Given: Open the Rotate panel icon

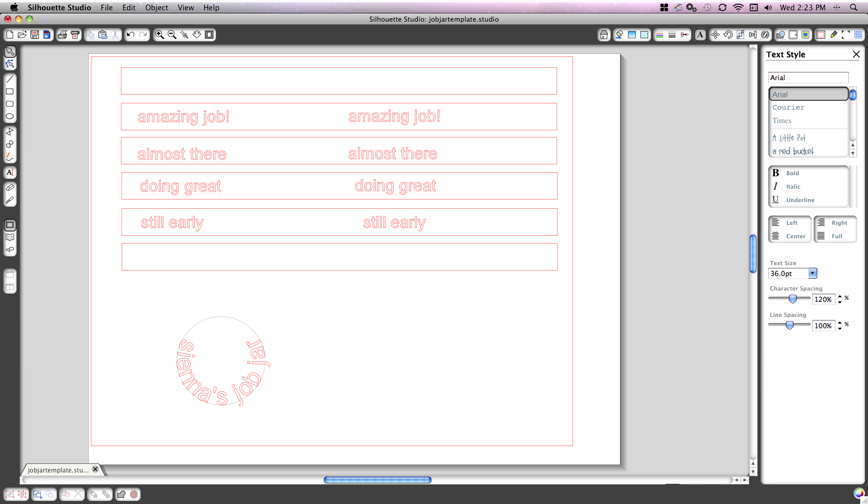Looking at the screenshot, I should click(728, 35).
